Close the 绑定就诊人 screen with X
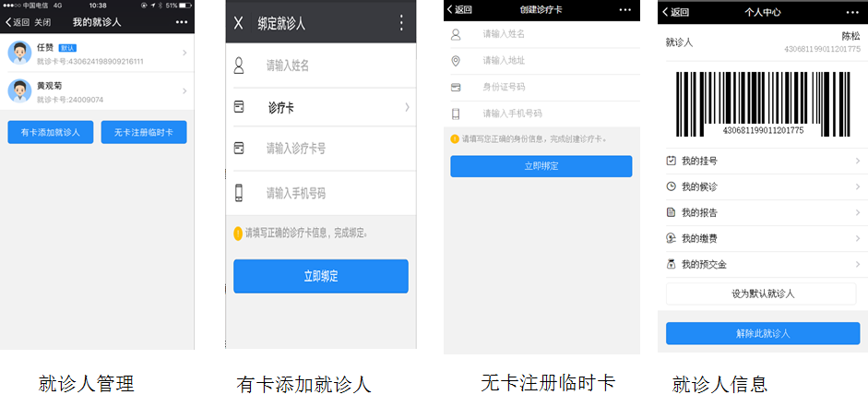 pyautogui.click(x=239, y=23)
